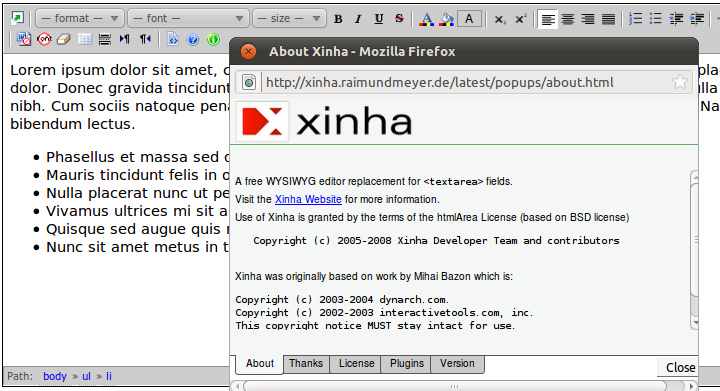
Task: Click the About dialog vertical scrollbar
Action: [694, 250]
